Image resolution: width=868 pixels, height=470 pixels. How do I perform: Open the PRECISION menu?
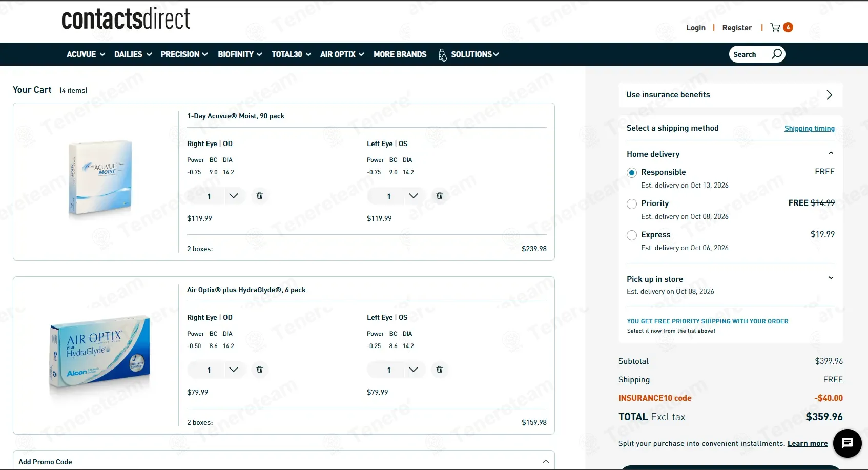click(184, 54)
